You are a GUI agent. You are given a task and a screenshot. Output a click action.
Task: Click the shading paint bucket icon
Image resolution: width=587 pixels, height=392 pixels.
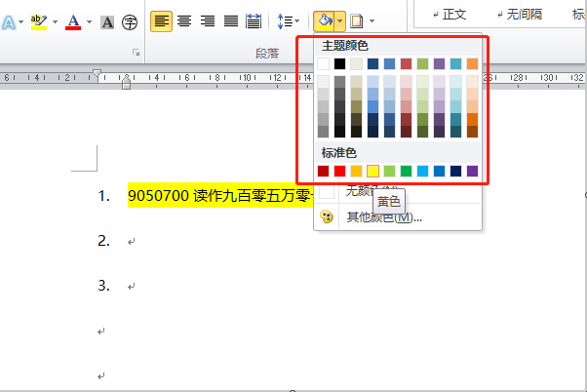point(324,21)
